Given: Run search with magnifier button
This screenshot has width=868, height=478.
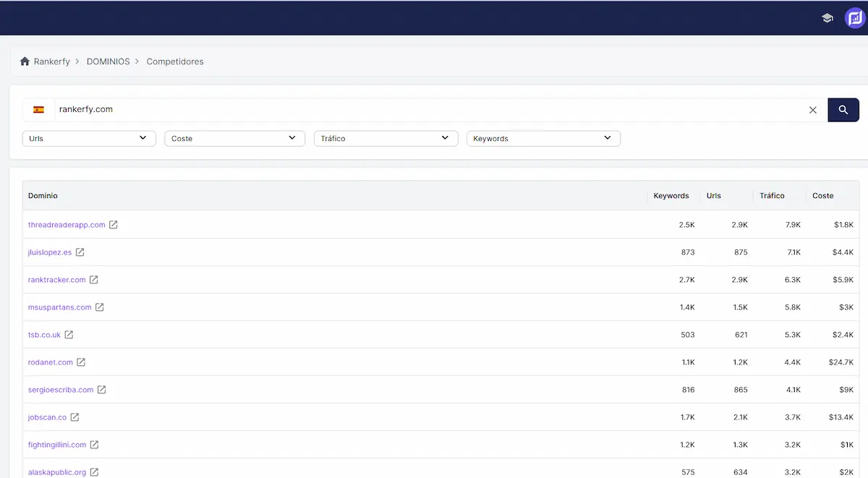Looking at the screenshot, I should 843,110.
